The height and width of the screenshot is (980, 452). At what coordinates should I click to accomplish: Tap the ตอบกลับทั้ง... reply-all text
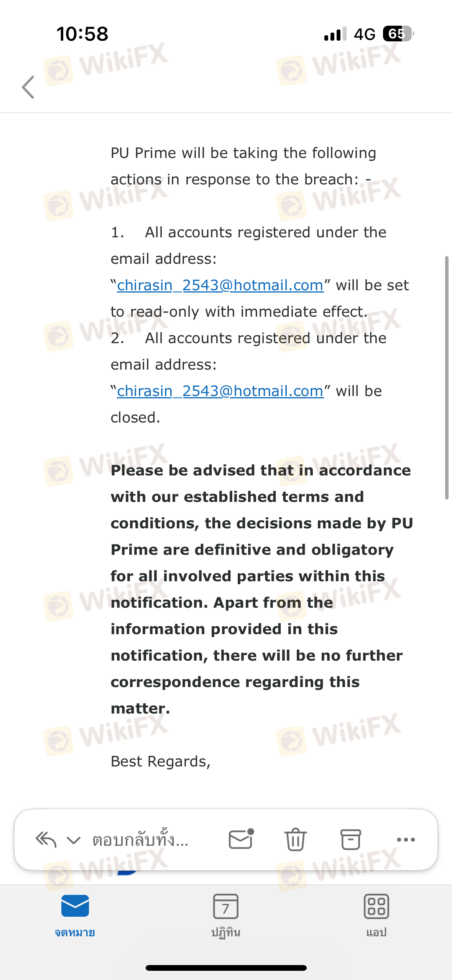[x=140, y=839]
